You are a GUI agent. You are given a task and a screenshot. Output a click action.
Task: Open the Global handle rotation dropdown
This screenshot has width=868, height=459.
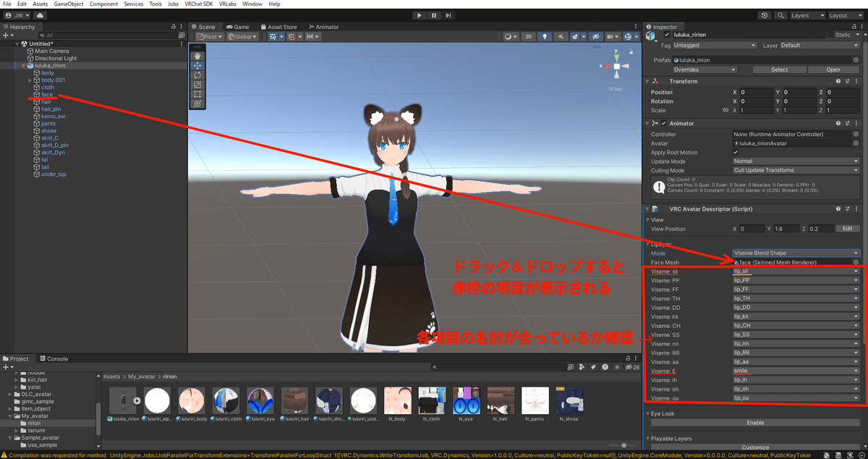[x=242, y=37]
